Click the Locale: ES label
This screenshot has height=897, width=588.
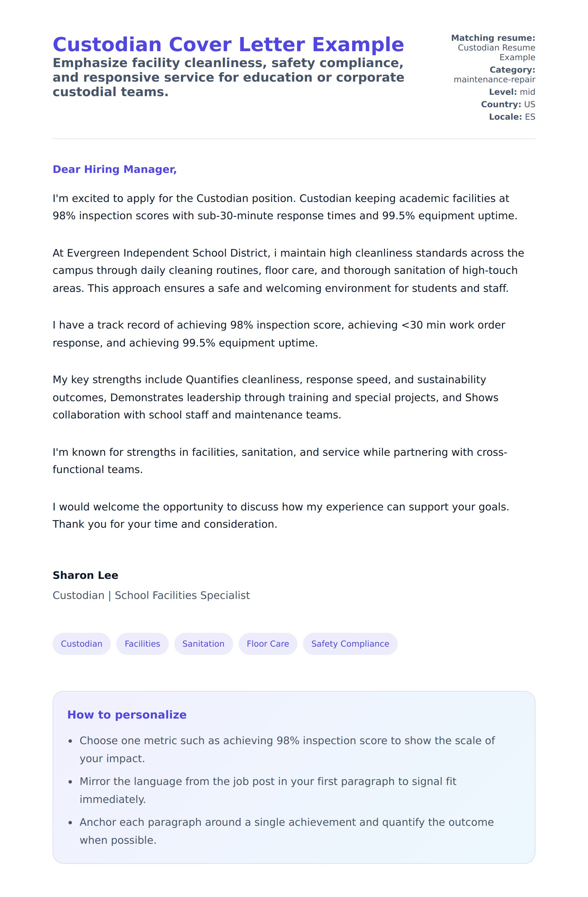click(x=512, y=117)
